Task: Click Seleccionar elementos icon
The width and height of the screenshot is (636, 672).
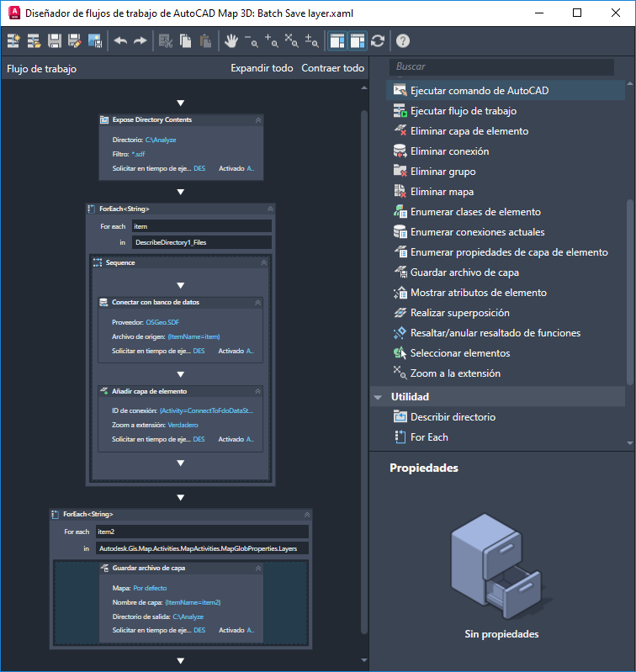Action: (400, 352)
